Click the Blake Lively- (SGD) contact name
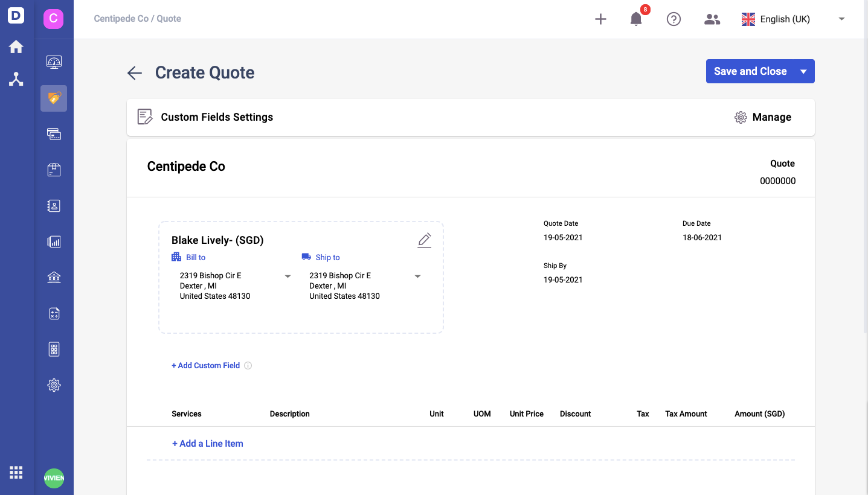This screenshot has height=495, width=868. pyautogui.click(x=217, y=240)
